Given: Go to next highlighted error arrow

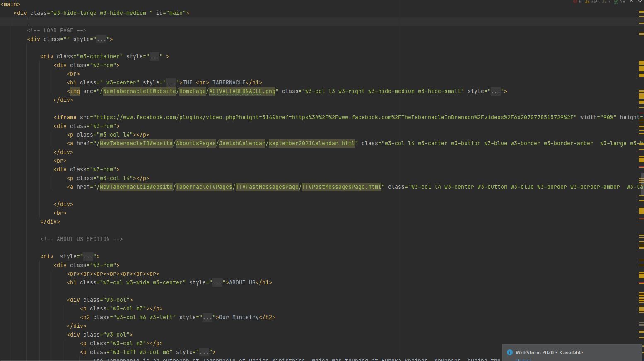Looking at the screenshot, I should tap(639, 2).
